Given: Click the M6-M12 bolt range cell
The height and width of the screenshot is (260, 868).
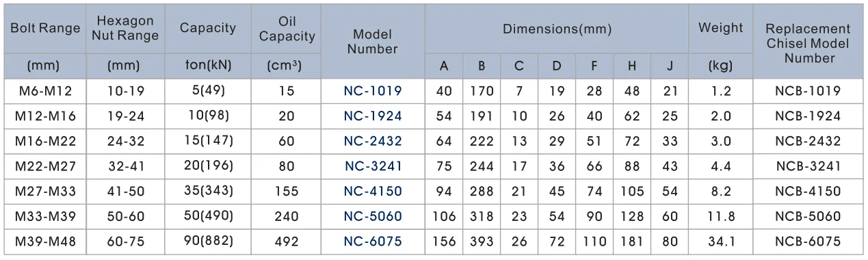Looking at the screenshot, I should tap(44, 91).
